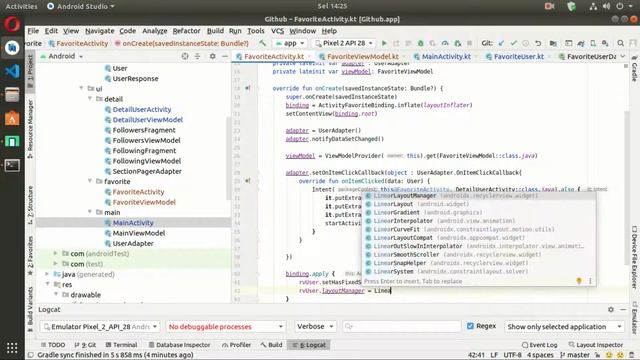Screen dimensions: 640x360
Task: Open the Database Inspector tool window
Action: point(179,345)
